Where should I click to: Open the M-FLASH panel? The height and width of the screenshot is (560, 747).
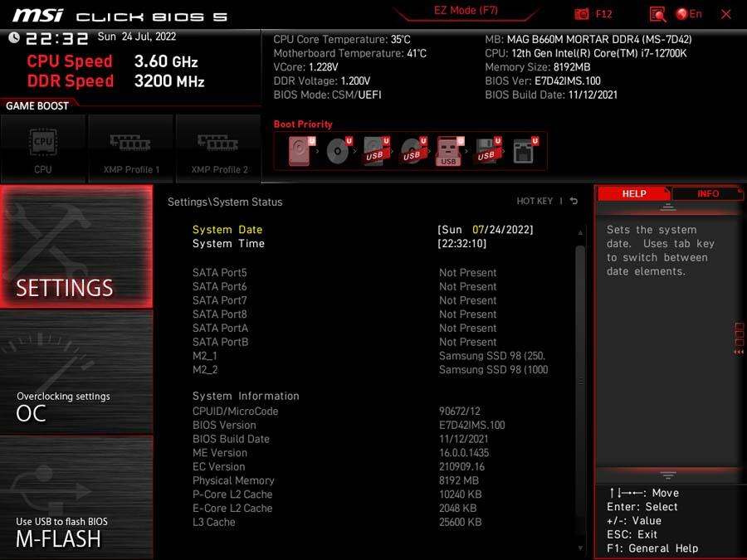point(76,497)
